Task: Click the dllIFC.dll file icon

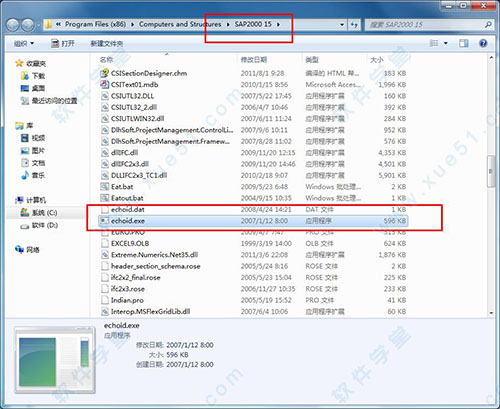Action: coord(105,153)
